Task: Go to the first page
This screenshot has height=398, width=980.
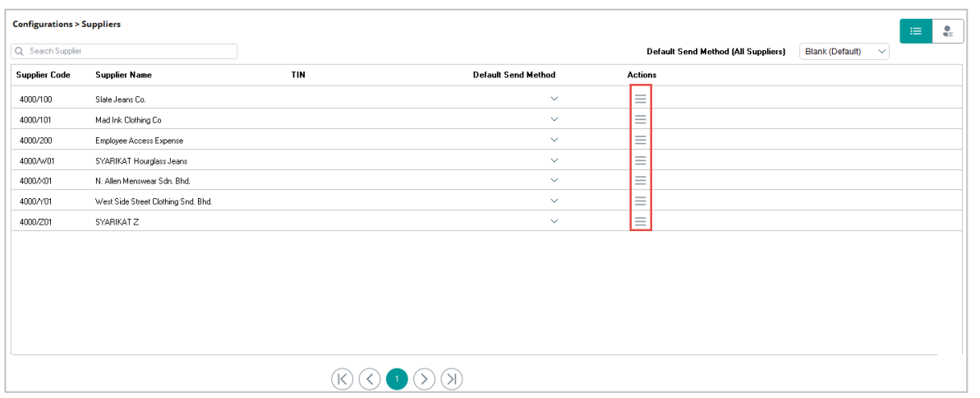Action: (343, 378)
